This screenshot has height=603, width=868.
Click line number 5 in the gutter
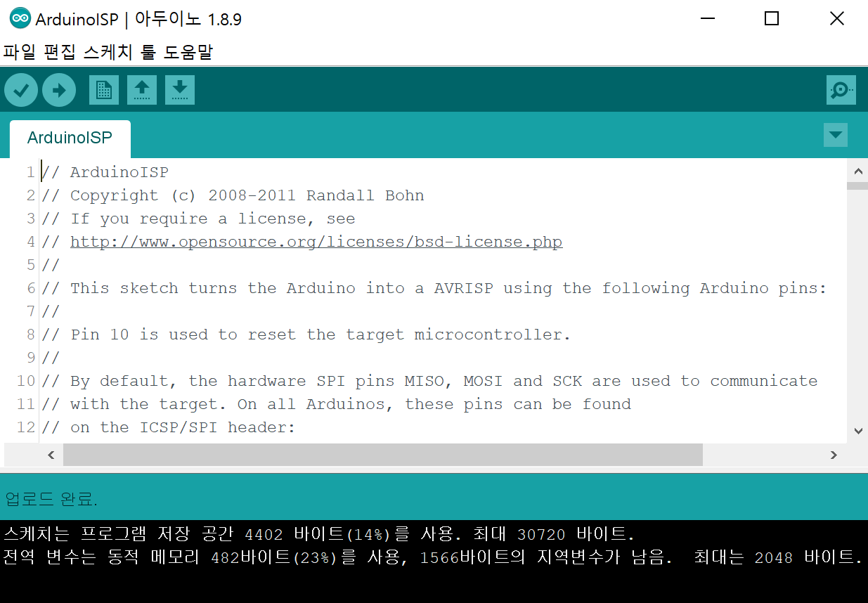pos(31,265)
